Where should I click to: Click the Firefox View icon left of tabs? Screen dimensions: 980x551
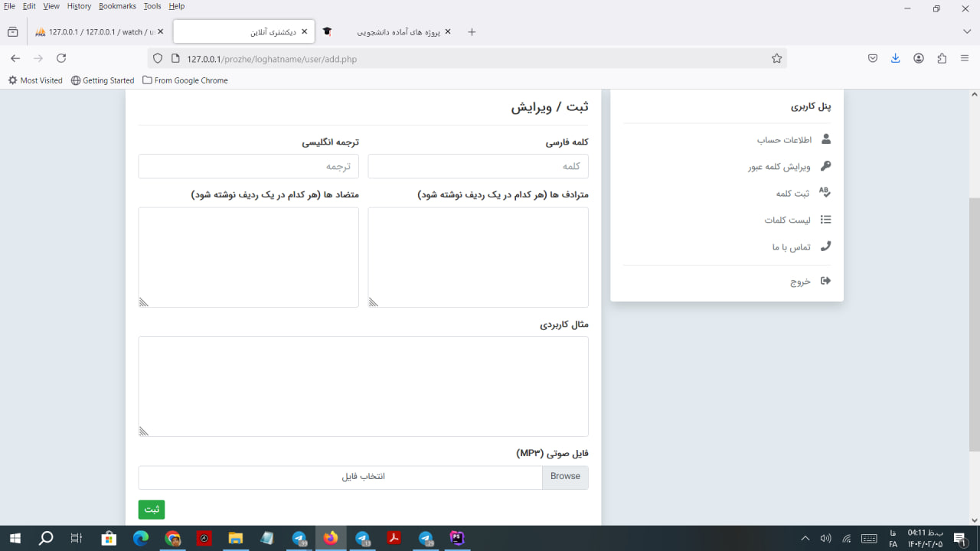(x=12, y=31)
